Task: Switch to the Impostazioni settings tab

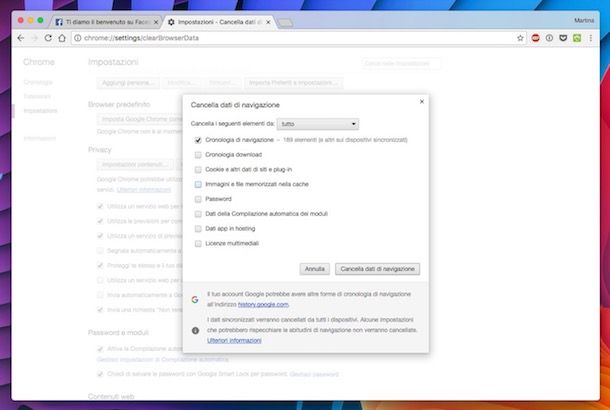Action: pos(220,22)
